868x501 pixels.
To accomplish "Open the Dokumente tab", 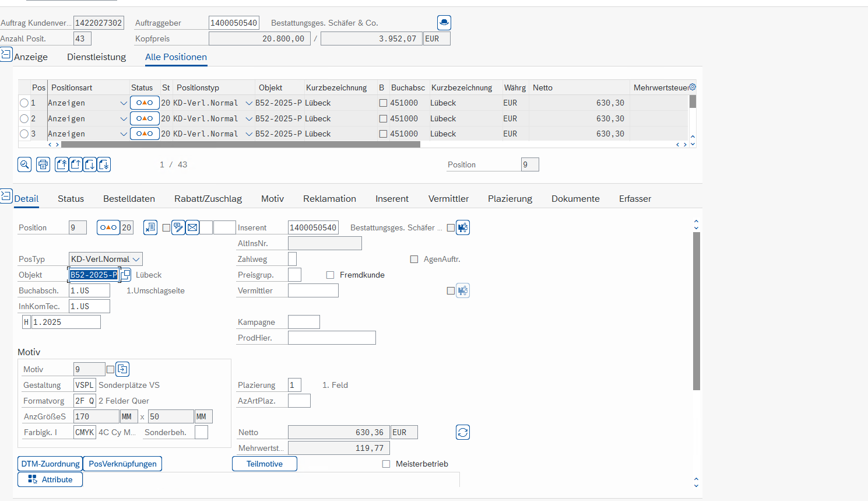I will pyautogui.click(x=575, y=198).
